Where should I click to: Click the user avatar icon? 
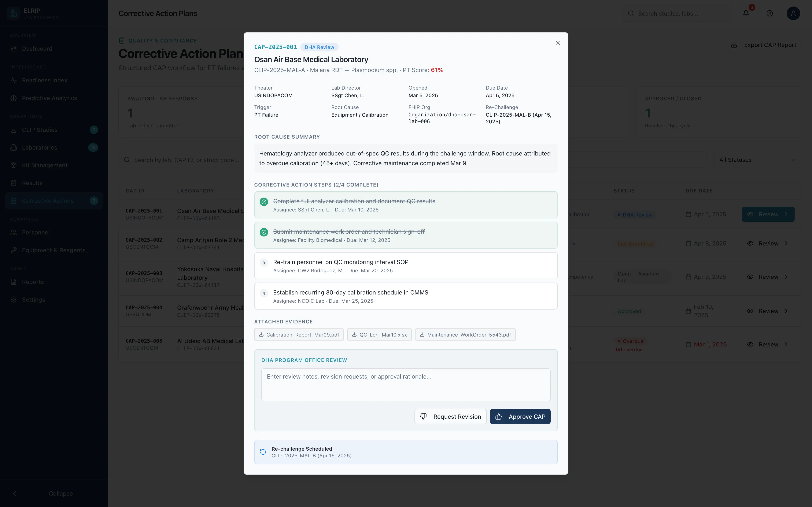pos(793,13)
